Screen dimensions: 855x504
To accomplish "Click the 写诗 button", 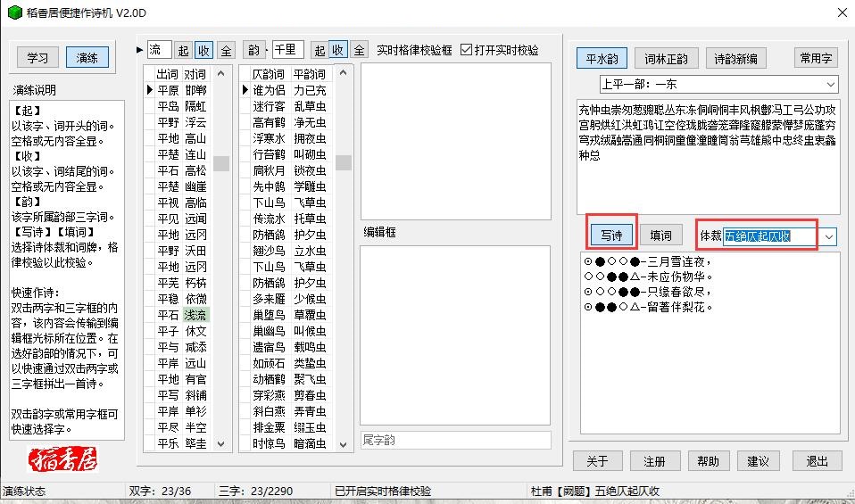I will 612,235.
